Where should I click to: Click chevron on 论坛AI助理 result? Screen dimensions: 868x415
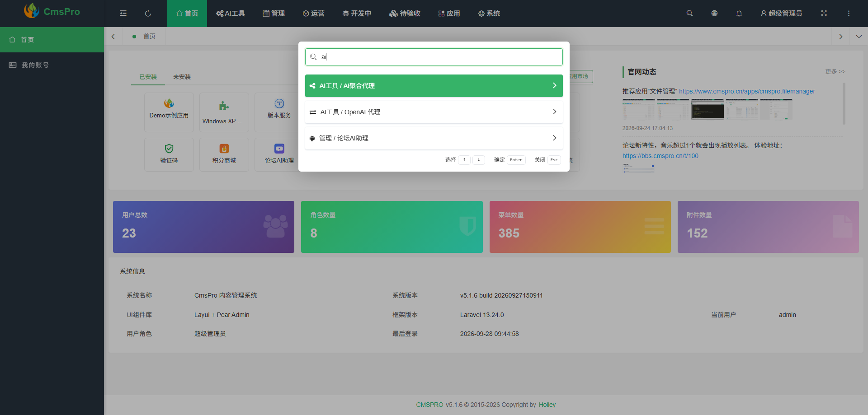[x=555, y=138]
